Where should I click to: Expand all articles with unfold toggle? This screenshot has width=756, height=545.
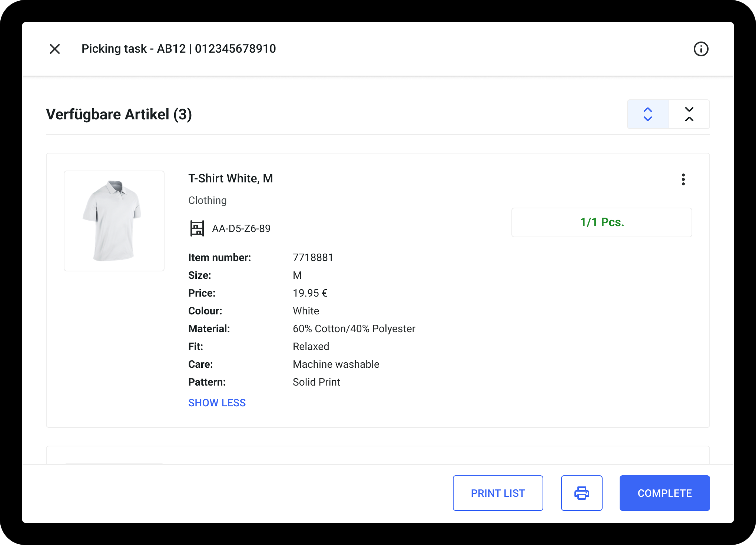(x=648, y=114)
